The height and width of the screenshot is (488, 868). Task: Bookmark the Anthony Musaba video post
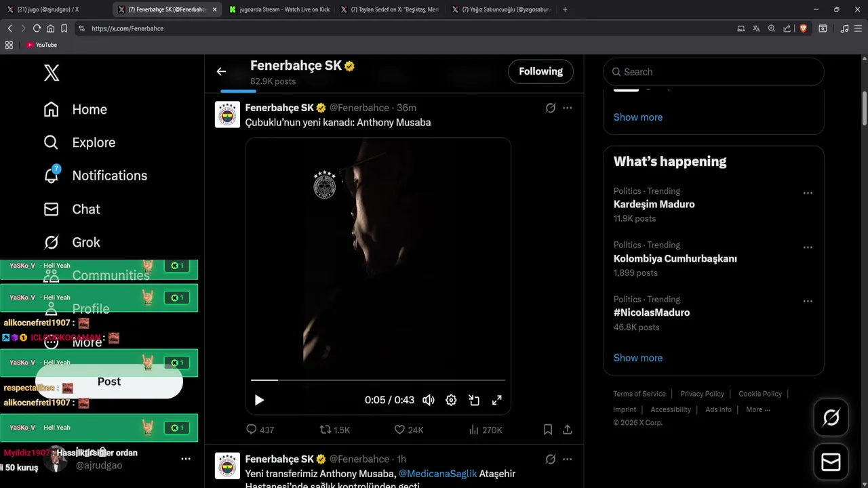548,430
